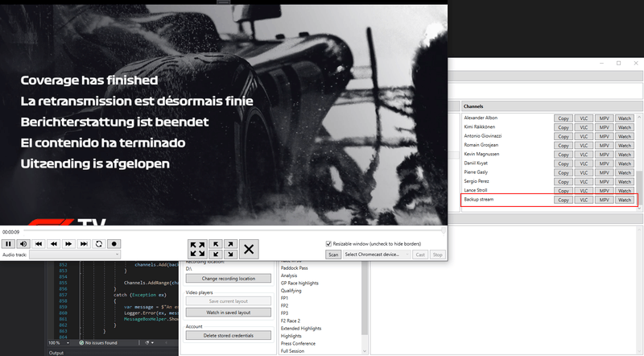This screenshot has height=356, width=644.
Task: Select Press Conference entry
Action: (298, 343)
